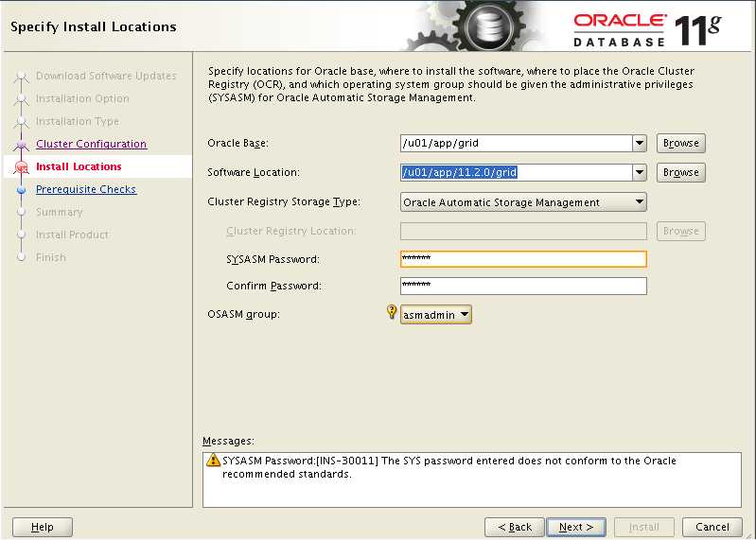Viewport: 756px width, 540px height.
Task: Go to Cluster Configuration step link
Action: 91,144
